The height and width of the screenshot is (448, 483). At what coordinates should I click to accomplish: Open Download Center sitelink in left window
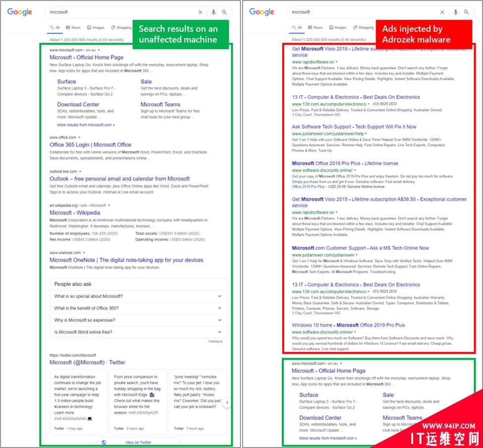(78, 105)
